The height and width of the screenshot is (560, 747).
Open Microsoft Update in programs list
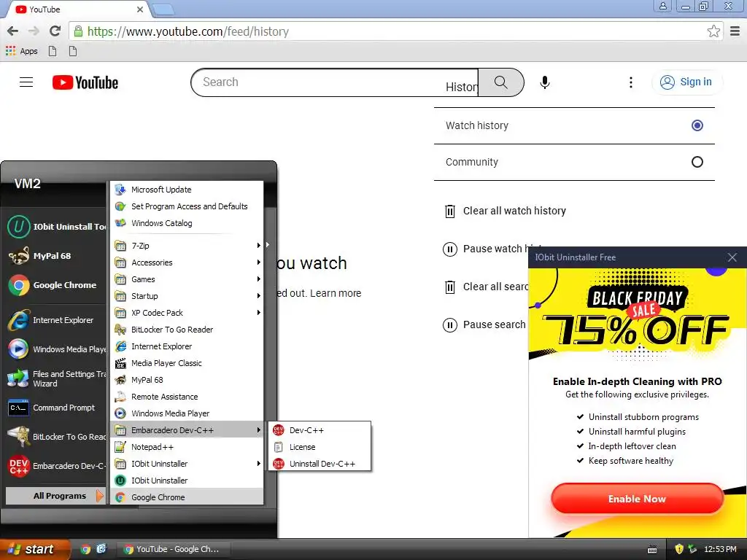(x=187, y=190)
